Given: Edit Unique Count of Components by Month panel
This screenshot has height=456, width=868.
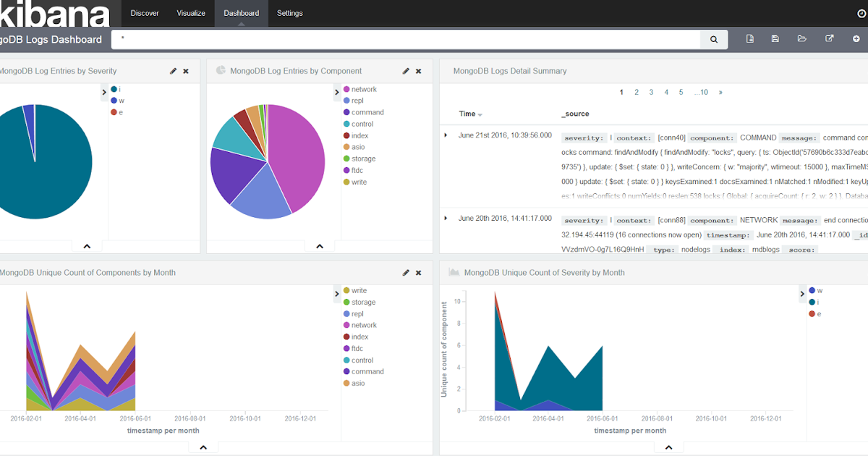Looking at the screenshot, I should [x=406, y=273].
